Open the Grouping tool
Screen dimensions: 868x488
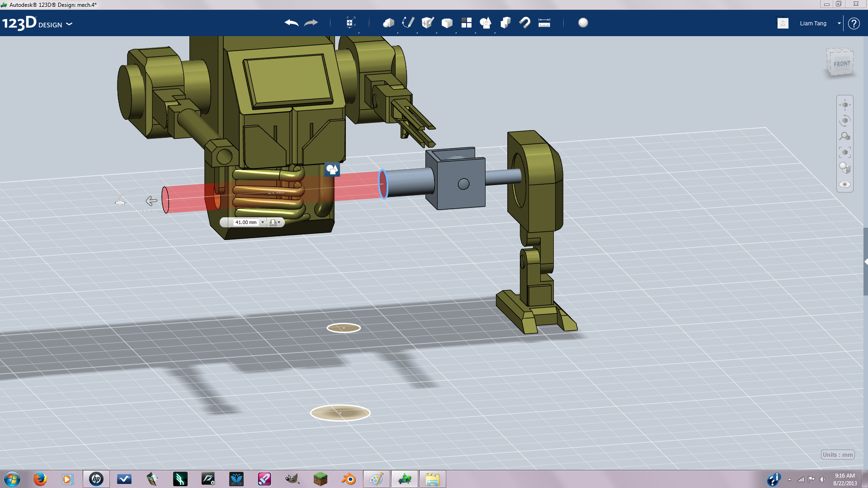pos(486,23)
